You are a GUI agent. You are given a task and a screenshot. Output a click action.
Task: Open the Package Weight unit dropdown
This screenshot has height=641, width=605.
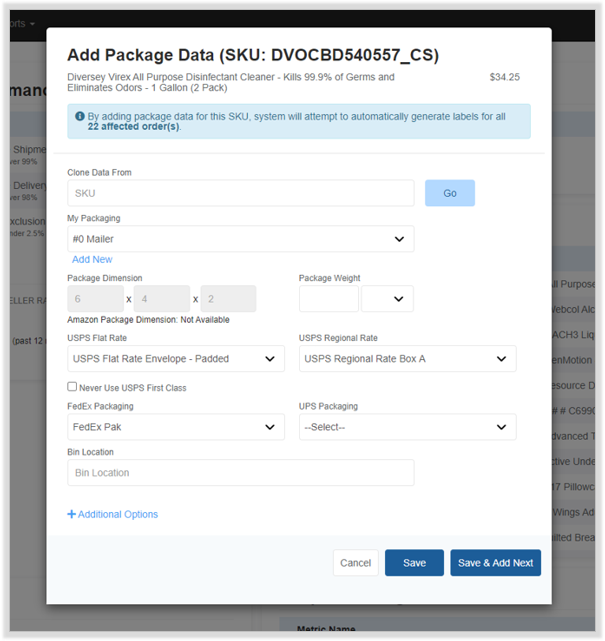pos(387,299)
